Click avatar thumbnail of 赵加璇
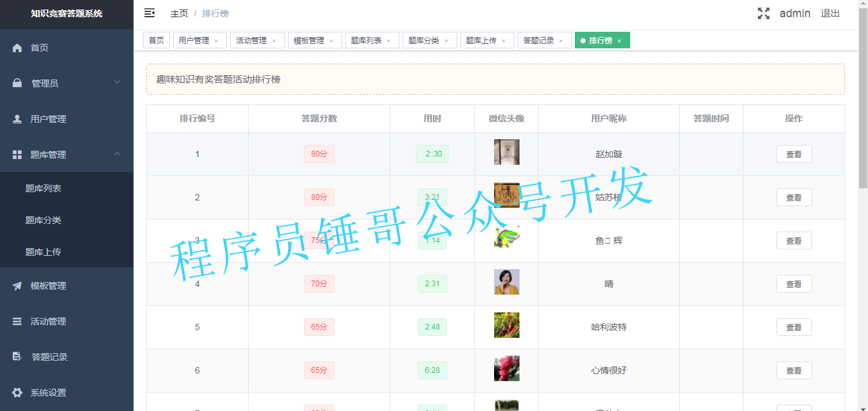The image size is (868, 411). [507, 152]
